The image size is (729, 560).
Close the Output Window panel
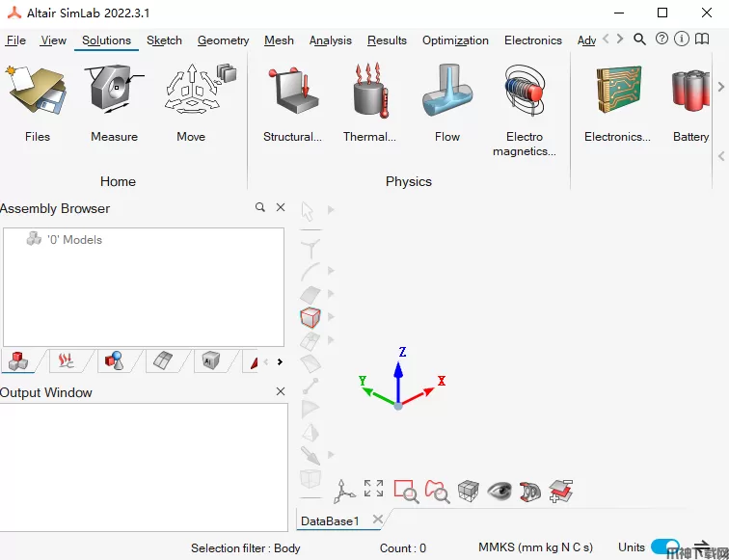[x=281, y=391]
